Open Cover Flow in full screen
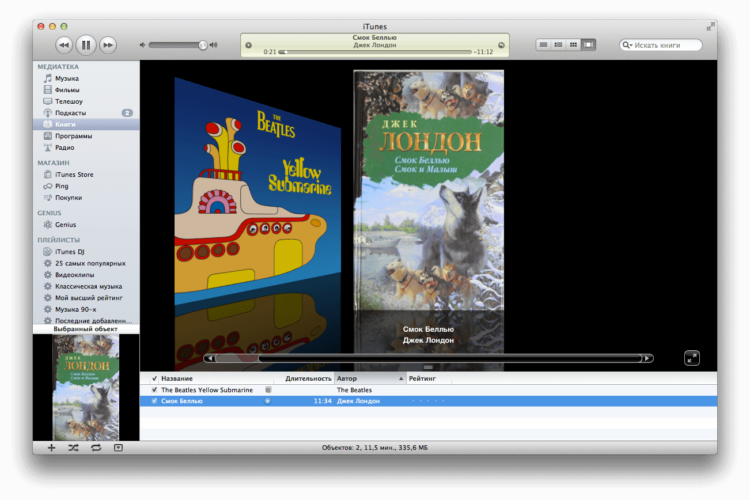 click(x=692, y=358)
